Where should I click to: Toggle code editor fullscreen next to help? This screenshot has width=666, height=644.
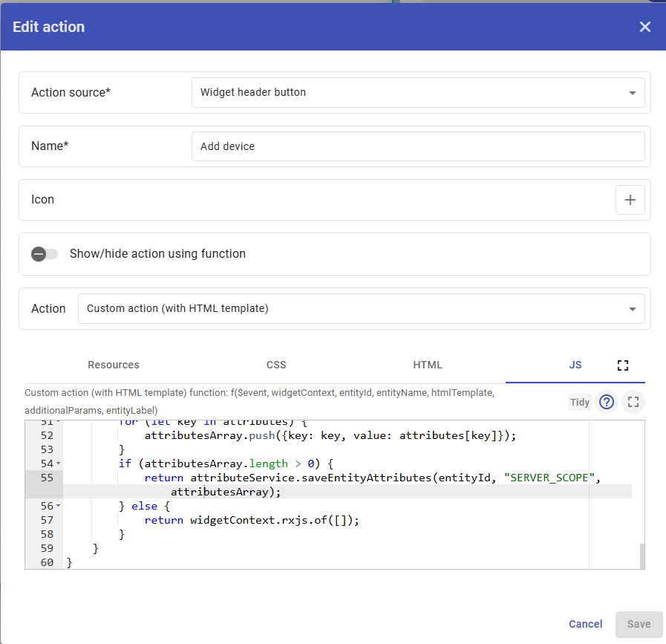633,402
